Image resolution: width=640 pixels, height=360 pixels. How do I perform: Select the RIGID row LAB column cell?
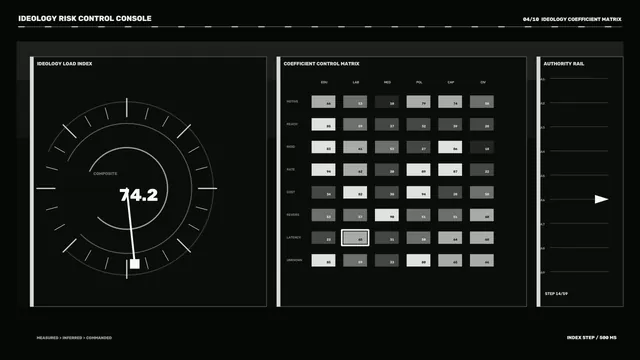pos(355,147)
